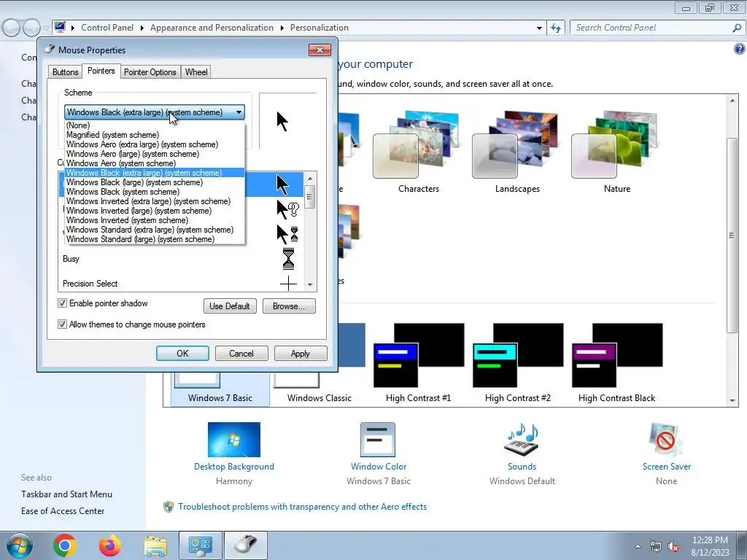Open Troubleshoot problems with transparency link

pos(302,507)
